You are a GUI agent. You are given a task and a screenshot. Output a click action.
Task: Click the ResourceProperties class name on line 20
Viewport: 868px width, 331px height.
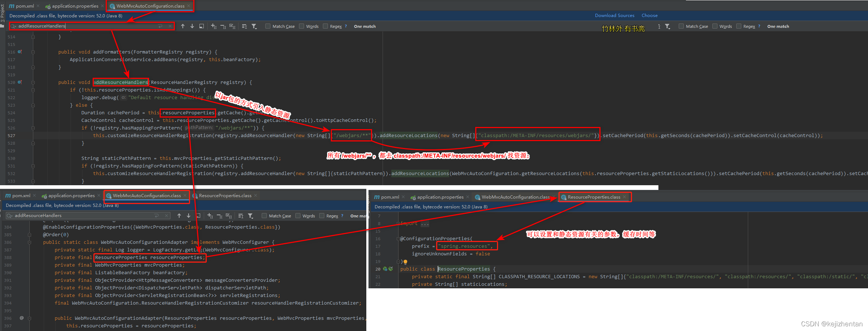pyautogui.click(x=464, y=269)
